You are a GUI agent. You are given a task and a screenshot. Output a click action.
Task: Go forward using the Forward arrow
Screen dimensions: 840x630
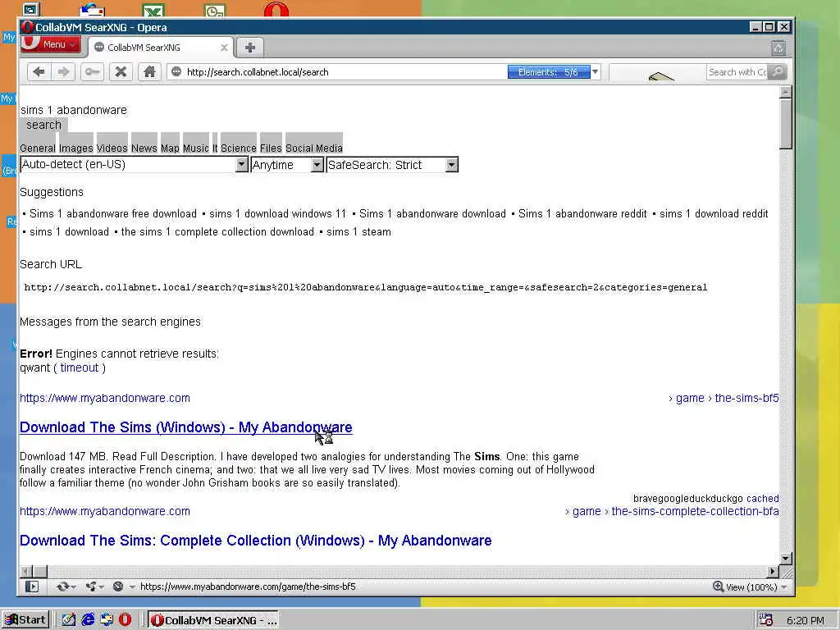(x=64, y=72)
